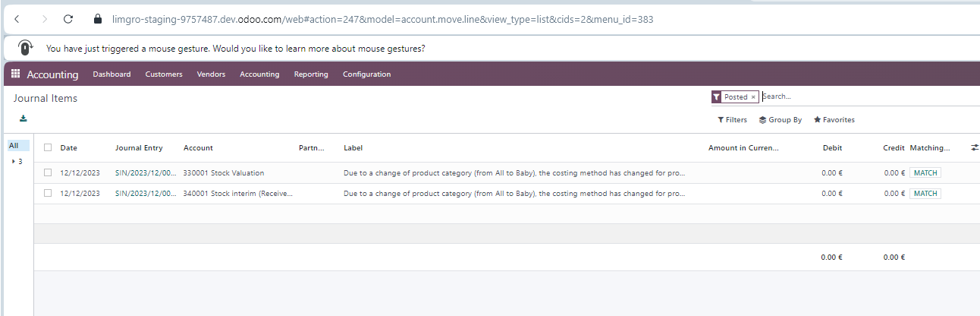Open the Odoo apps grid menu
This screenshot has height=316, width=980.
(x=15, y=74)
